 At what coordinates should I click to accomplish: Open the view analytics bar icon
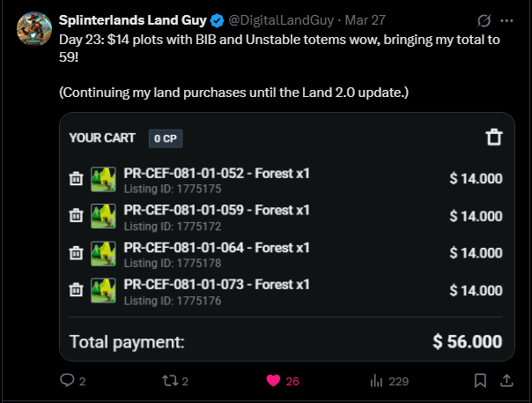coord(376,381)
